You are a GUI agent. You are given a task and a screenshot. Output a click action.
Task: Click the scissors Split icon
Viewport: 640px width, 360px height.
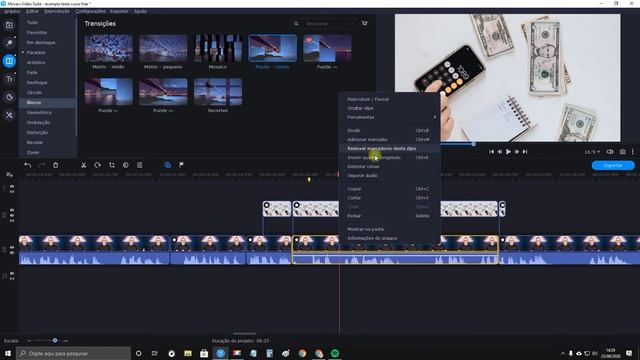[x=83, y=165]
